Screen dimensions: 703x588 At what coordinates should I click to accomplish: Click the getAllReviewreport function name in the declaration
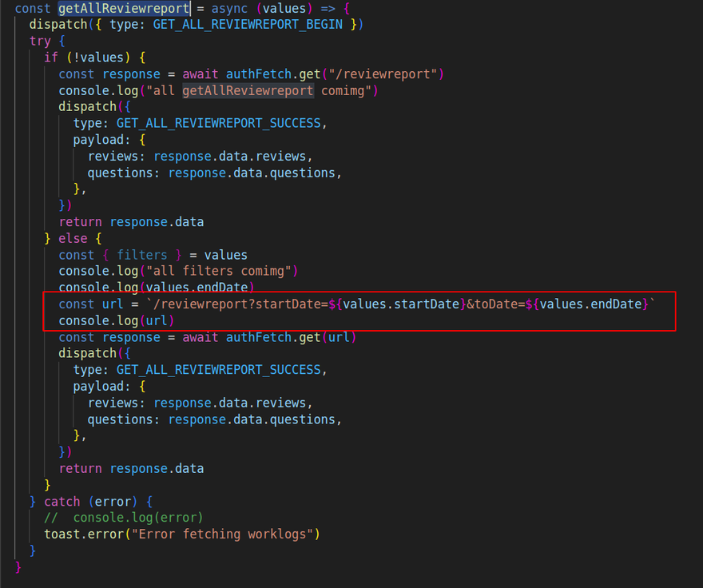pyautogui.click(x=123, y=8)
